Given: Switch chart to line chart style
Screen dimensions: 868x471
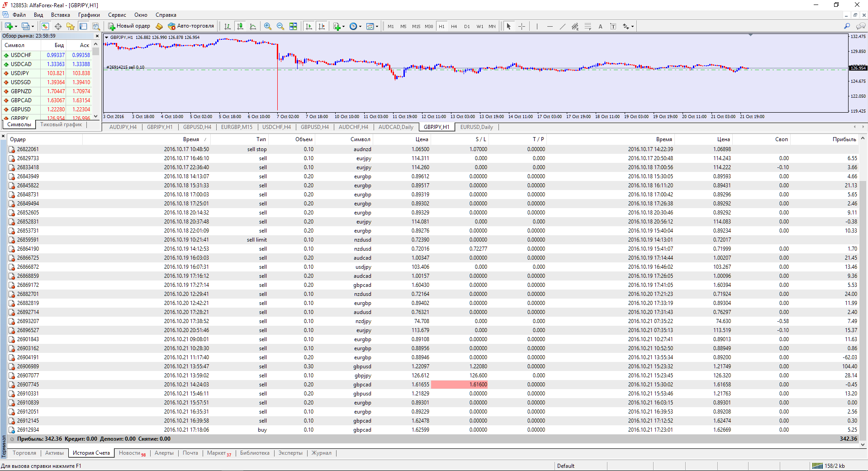Looking at the screenshot, I should click(253, 26).
